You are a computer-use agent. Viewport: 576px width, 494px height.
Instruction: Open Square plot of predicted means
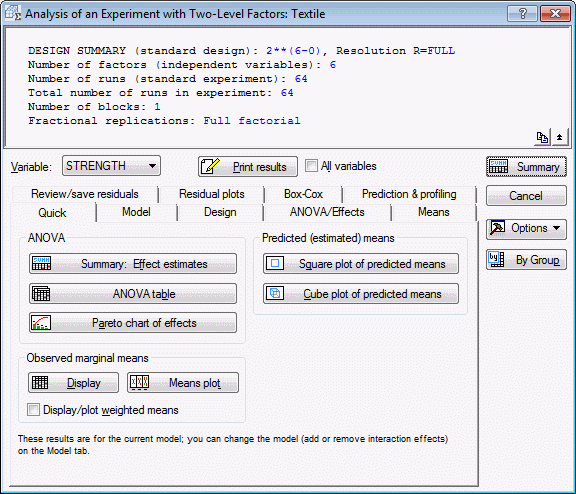tap(361, 264)
